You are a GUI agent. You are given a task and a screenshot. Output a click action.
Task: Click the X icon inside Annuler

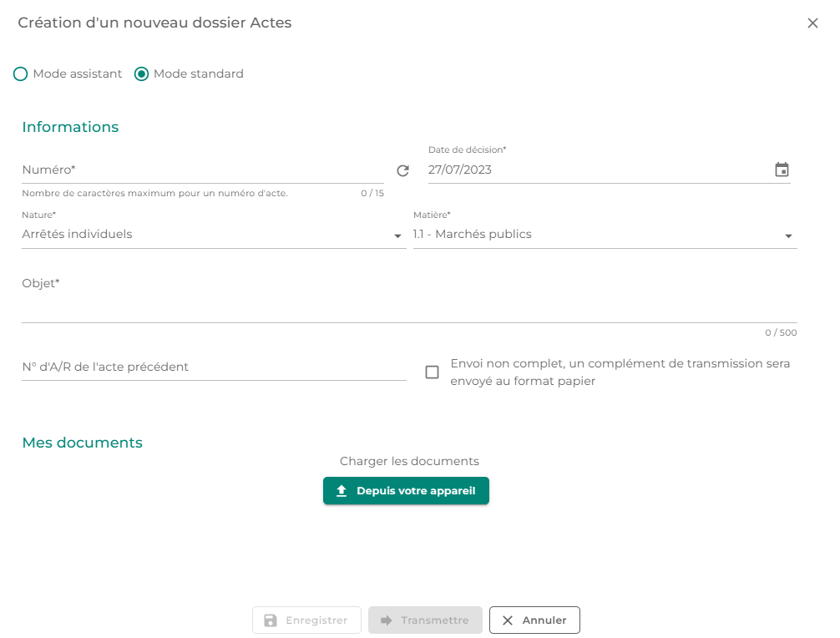click(x=508, y=620)
